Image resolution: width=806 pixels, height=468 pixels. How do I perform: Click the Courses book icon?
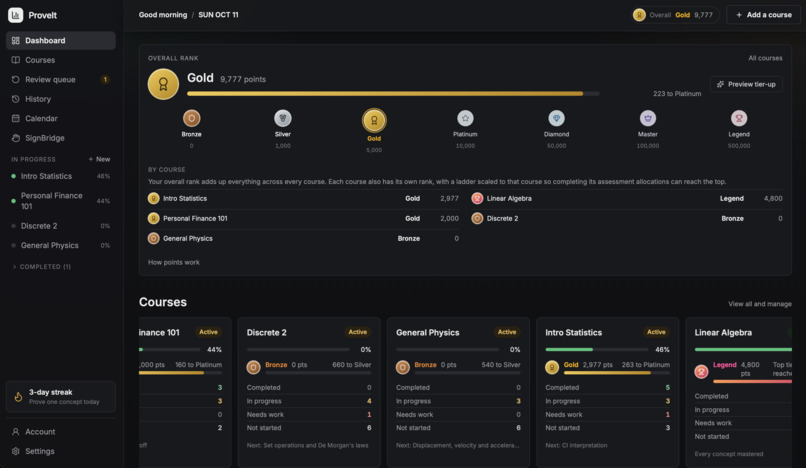click(x=15, y=60)
